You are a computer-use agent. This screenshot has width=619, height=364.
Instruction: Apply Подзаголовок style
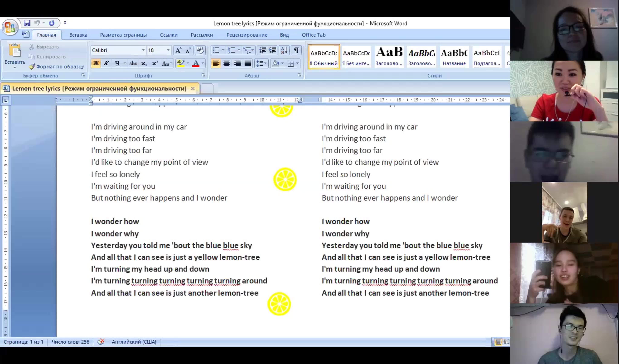click(487, 57)
